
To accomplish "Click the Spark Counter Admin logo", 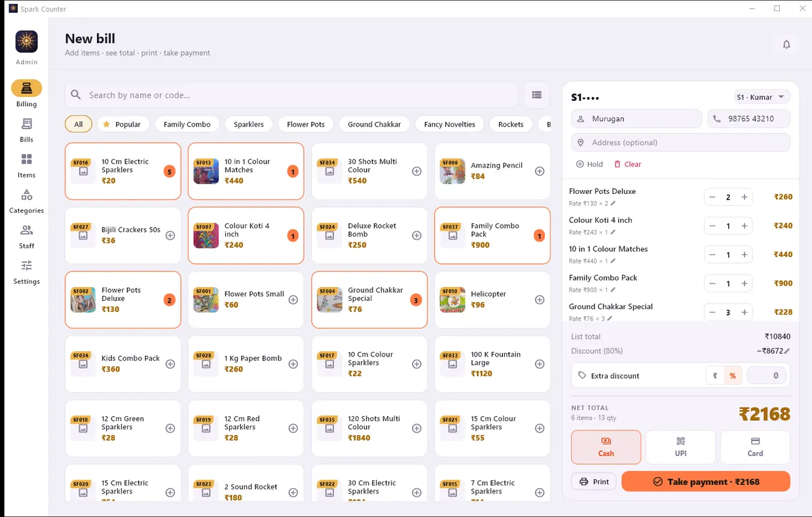I will coord(27,41).
